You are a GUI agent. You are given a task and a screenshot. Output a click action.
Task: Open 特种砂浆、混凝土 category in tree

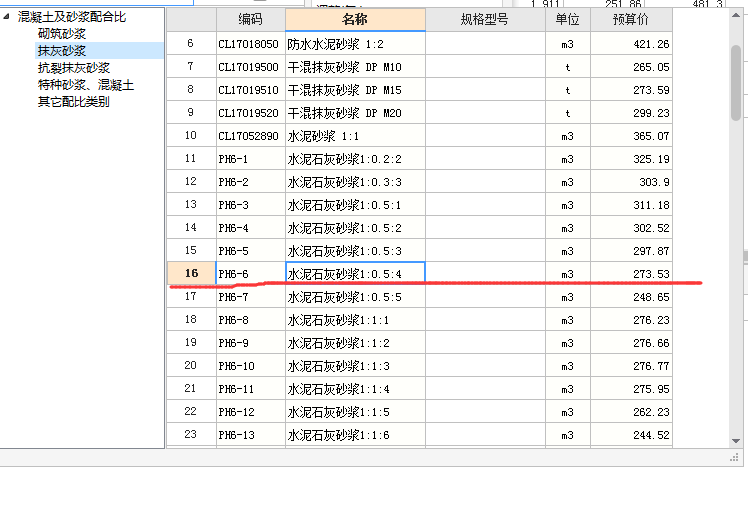[x=86, y=85]
